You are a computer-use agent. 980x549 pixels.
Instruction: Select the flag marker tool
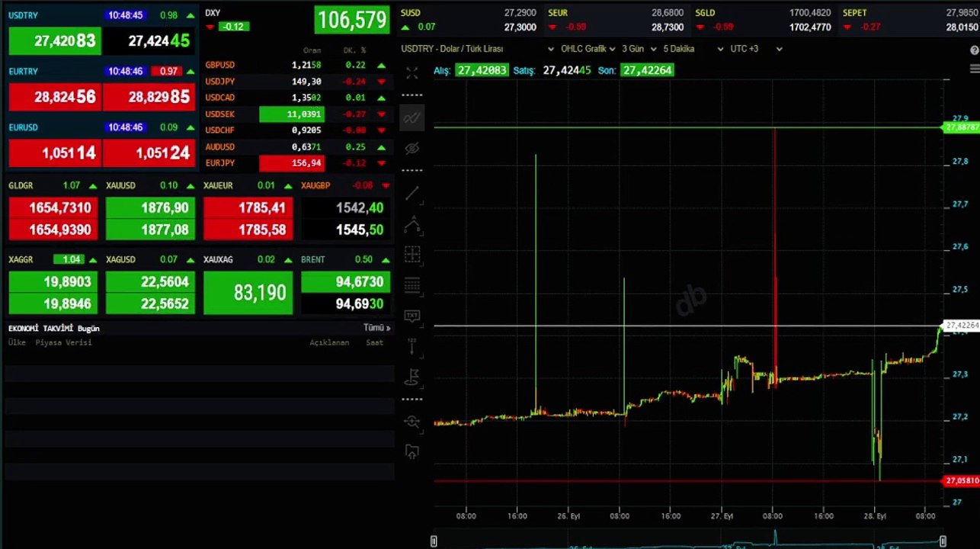412,376
